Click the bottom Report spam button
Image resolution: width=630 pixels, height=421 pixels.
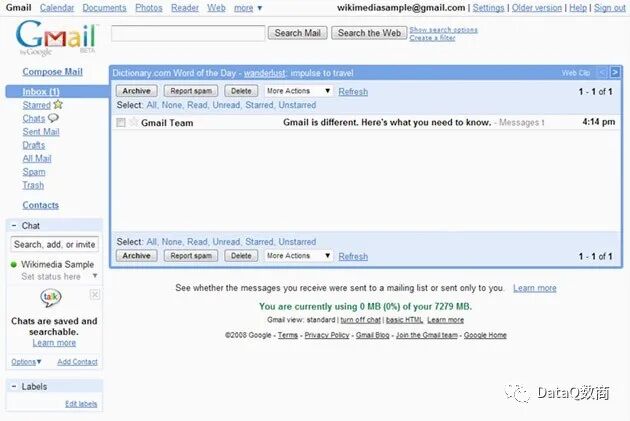point(191,255)
